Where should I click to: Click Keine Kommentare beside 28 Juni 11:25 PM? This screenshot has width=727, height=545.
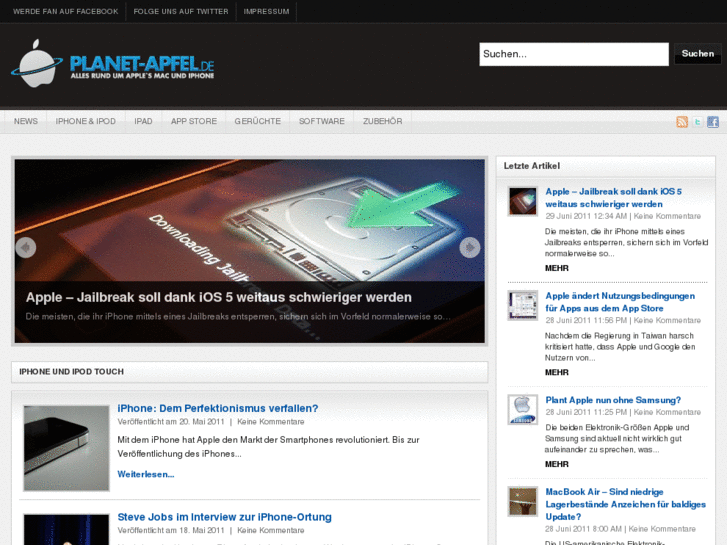(x=667, y=412)
